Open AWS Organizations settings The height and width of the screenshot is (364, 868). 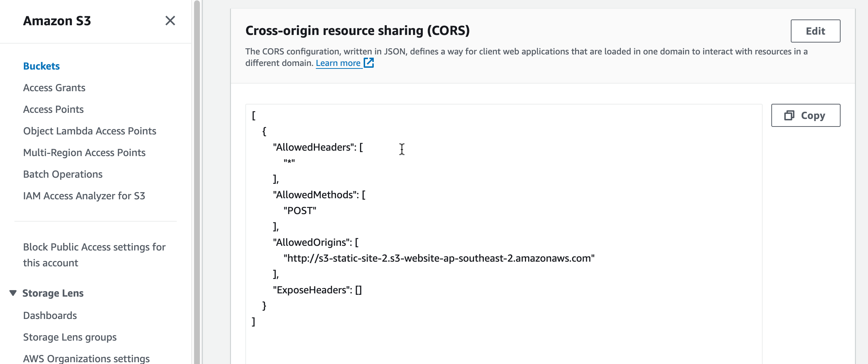(x=86, y=358)
